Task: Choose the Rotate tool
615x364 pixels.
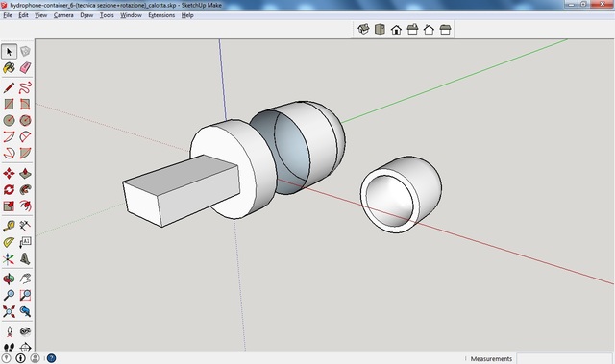Action: pos(9,189)
